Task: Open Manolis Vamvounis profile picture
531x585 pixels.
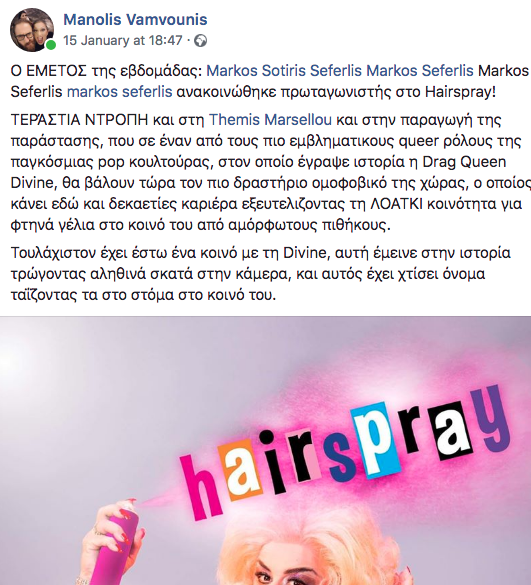Action: point(32,30)
